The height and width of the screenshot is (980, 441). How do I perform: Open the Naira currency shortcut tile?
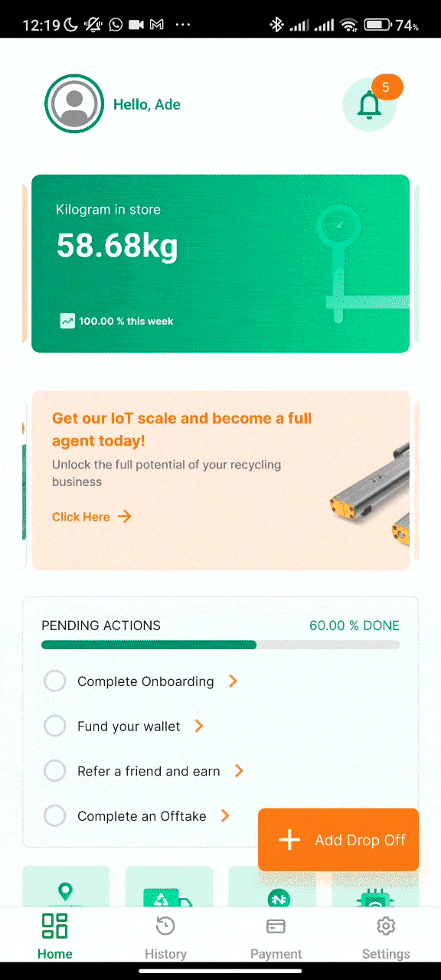[x=272, y=887]
